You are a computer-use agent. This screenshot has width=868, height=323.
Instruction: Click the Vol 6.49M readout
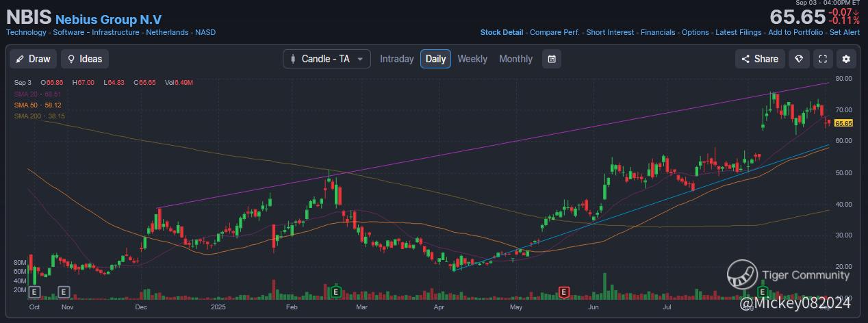tap(179, 83)
